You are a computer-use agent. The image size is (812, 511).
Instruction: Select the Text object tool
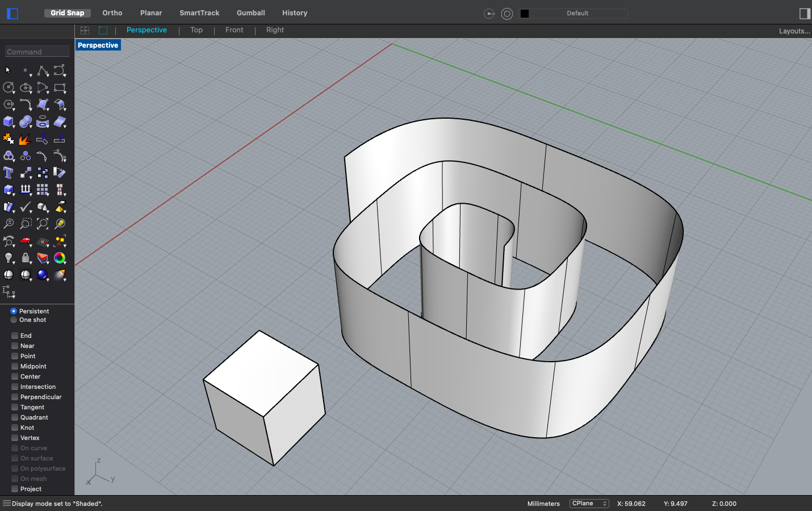click(x=9, y=173)
